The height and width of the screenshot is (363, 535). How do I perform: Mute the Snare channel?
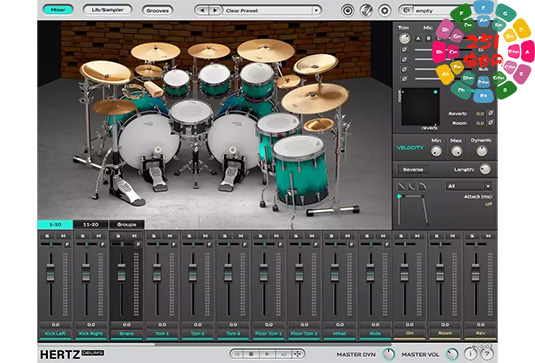134,236
